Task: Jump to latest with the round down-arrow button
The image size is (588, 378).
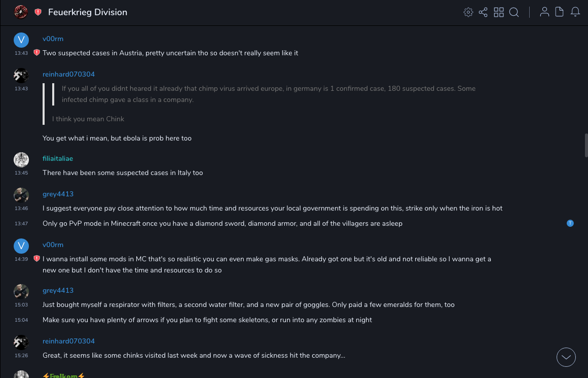Action: 566,357
